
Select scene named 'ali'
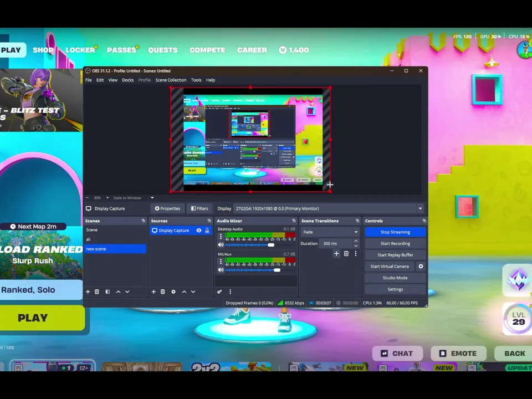(x=115, y=239)
